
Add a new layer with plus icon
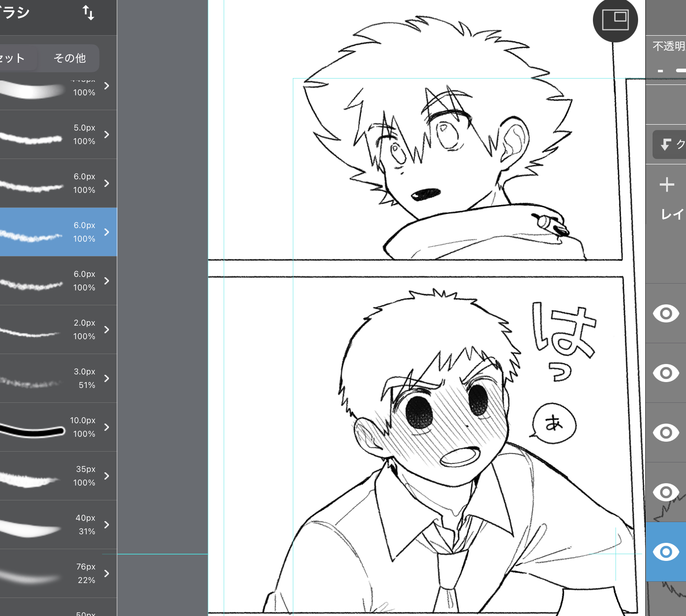[x=667, y=185]
